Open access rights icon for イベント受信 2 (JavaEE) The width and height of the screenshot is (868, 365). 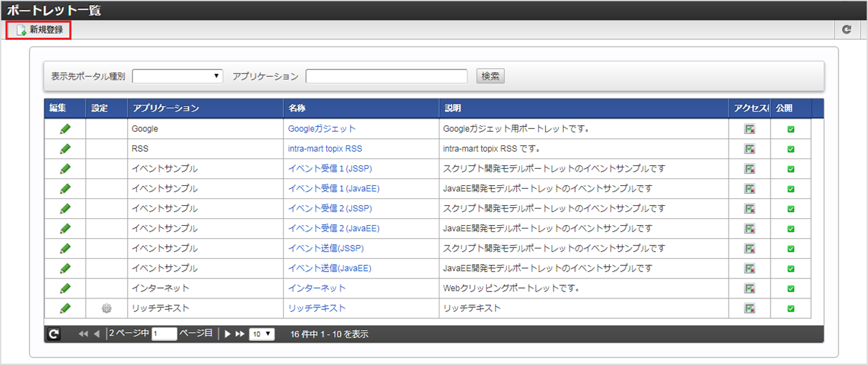(749, 228)
